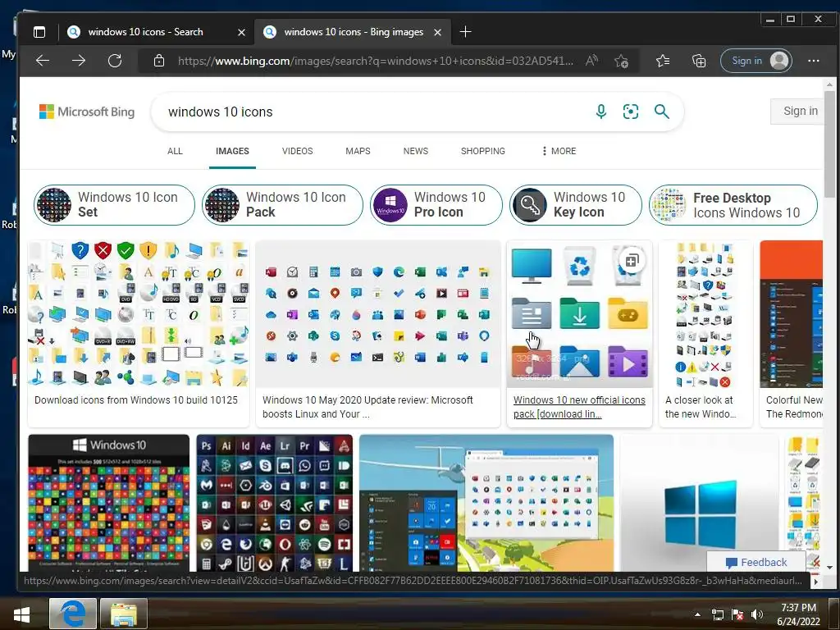Open Windows Start menu
Viewport: 840px width, 630px height.
(22, 614)
